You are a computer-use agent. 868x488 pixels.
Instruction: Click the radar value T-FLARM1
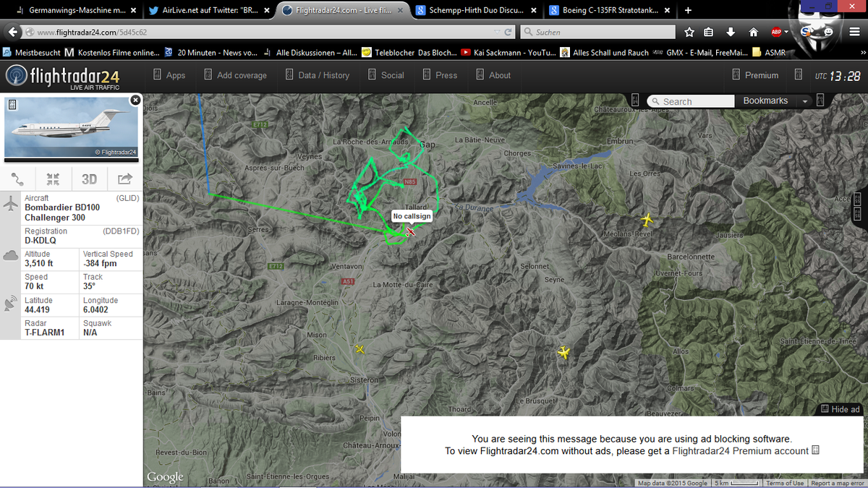pos(45,333)
